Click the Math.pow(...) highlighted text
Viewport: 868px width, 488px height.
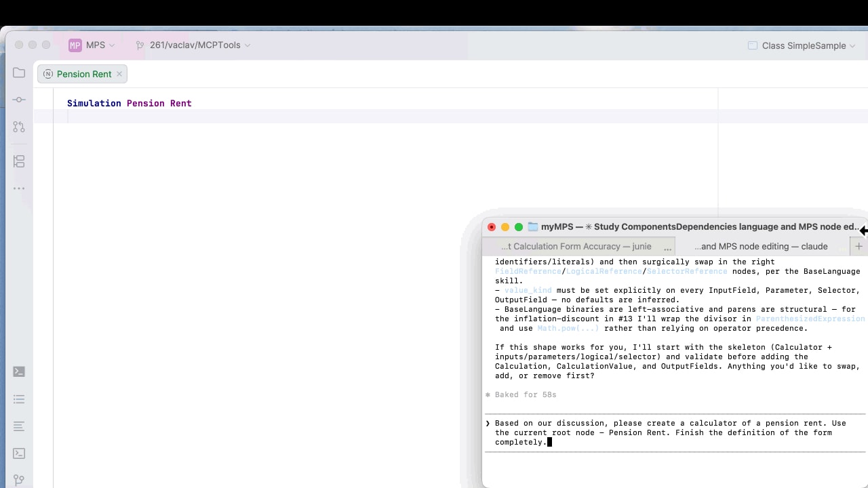[x=568, y=328]
